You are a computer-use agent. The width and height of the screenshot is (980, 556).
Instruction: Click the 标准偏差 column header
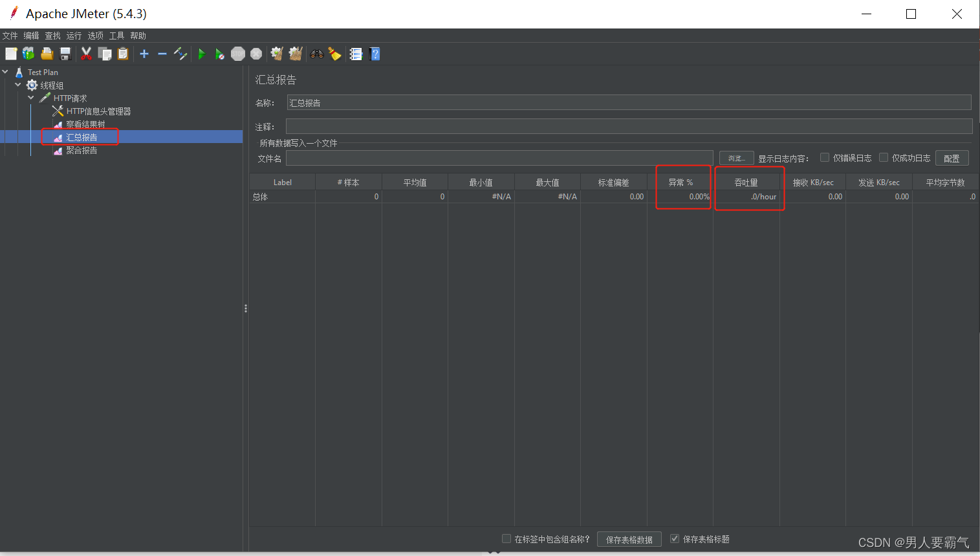point(613,182)
